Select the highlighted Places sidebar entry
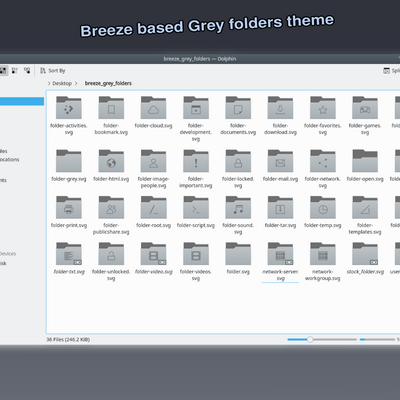This screenshot has width=400, height=400. 22,101
